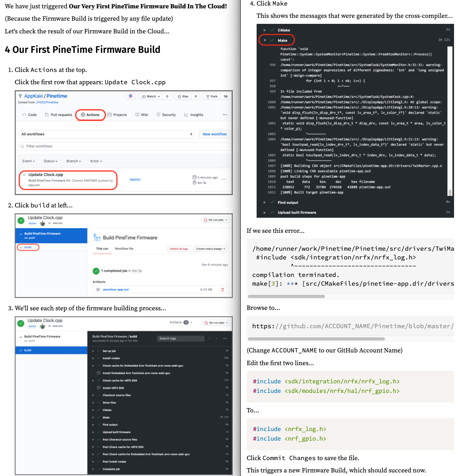Click the Filter workflows search field
This screenshot has width=458, height=476.
click(124, 146)
